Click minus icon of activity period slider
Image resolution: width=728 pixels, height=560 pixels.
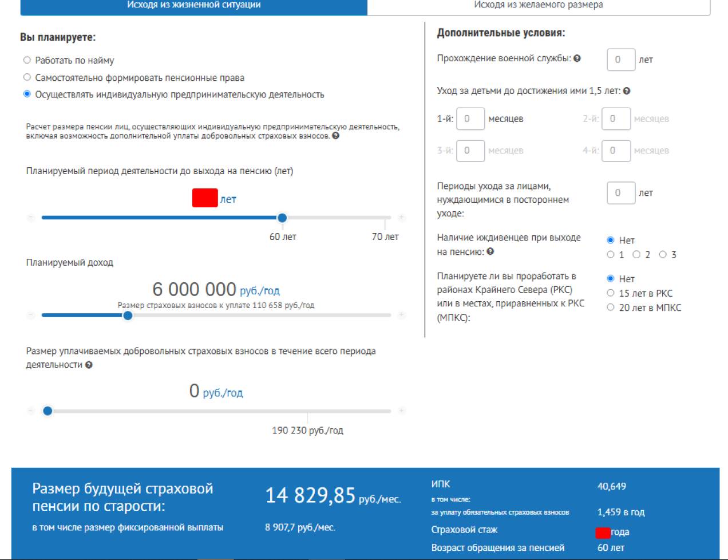pyautogui.click(x=31, y=218)
